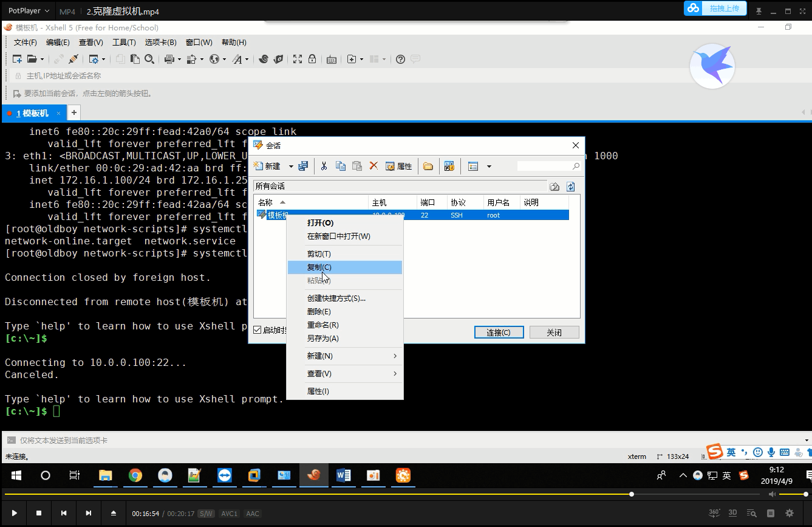Click the PotPlayer seek bar handle

(632, 494)
